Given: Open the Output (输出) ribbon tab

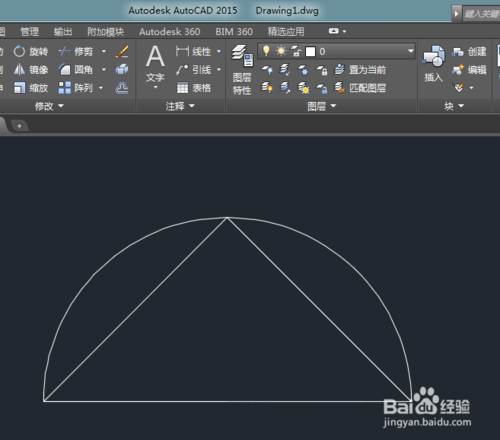Looking at the screenshot, I should (x=63, y=32).
